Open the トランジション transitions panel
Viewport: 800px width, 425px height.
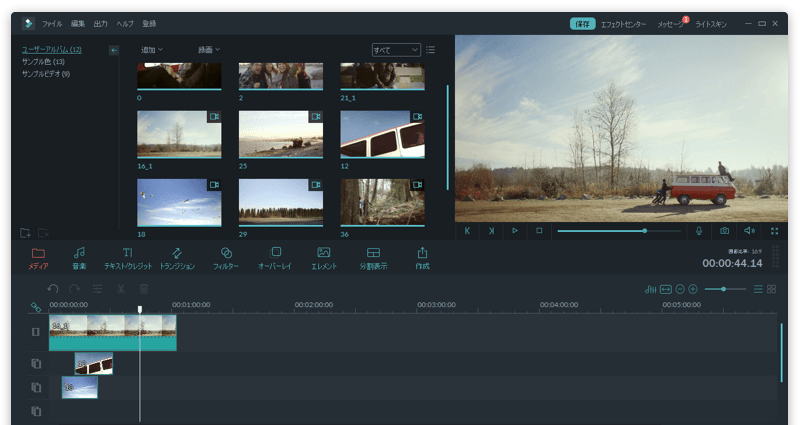177,253
